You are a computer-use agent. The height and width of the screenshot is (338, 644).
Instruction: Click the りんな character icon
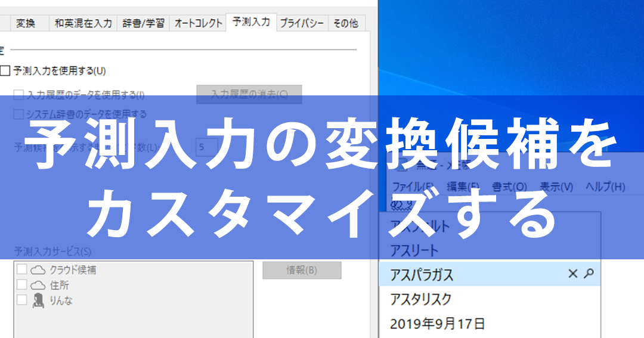click(38, 300)
